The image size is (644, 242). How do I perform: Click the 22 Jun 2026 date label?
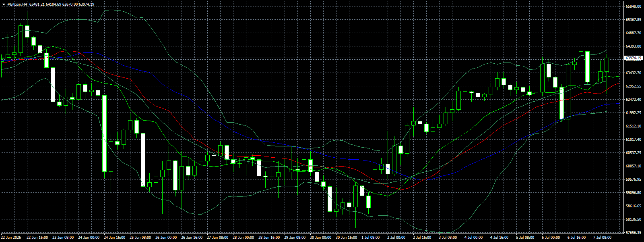coord(11,238)
